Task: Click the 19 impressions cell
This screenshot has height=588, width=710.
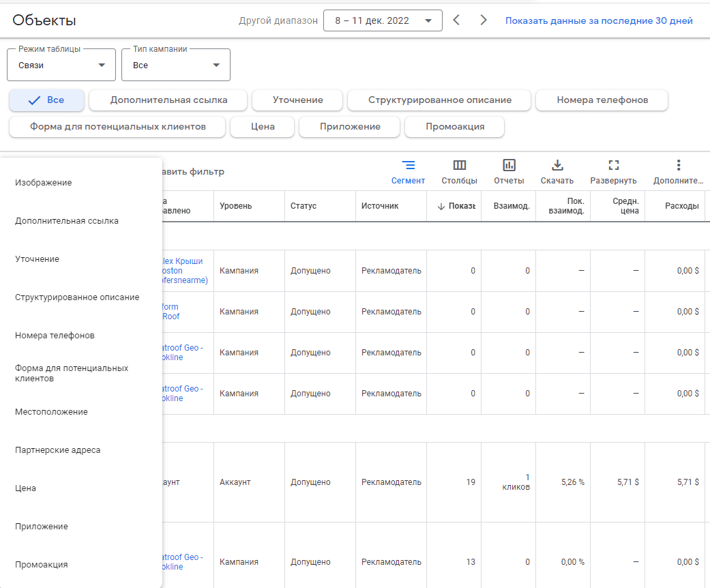Action: pyautogui.click(x=454, y=482)
